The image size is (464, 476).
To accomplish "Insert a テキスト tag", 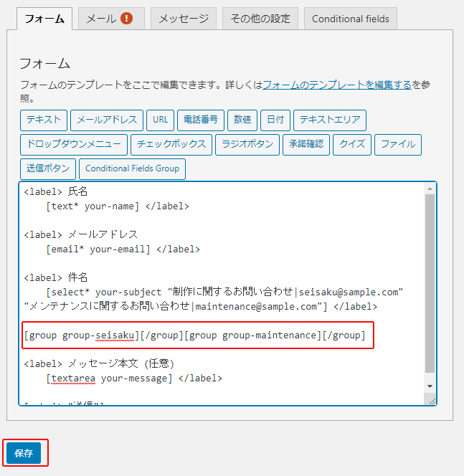I will (x=44, y=120).
